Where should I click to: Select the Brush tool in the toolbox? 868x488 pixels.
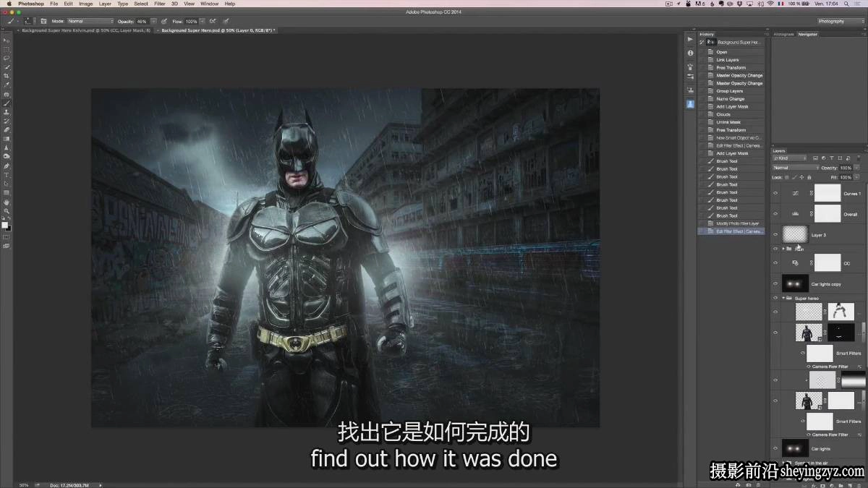click(x=7, y=103)
